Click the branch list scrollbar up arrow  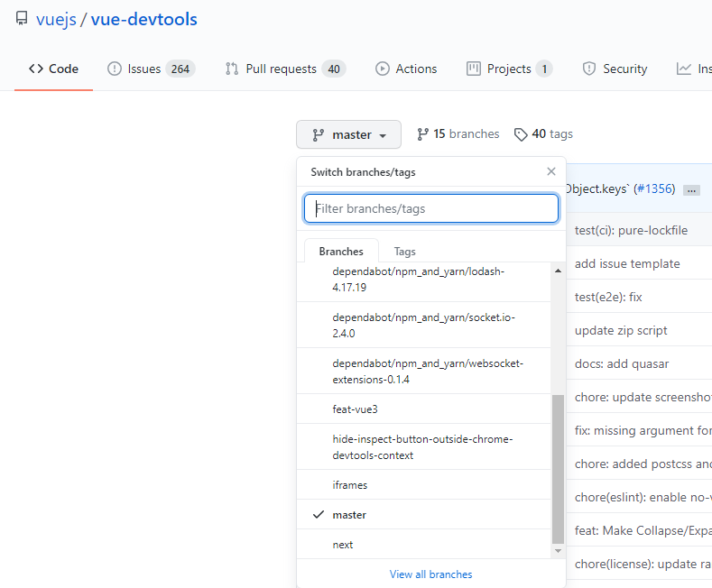click(558, 271)
